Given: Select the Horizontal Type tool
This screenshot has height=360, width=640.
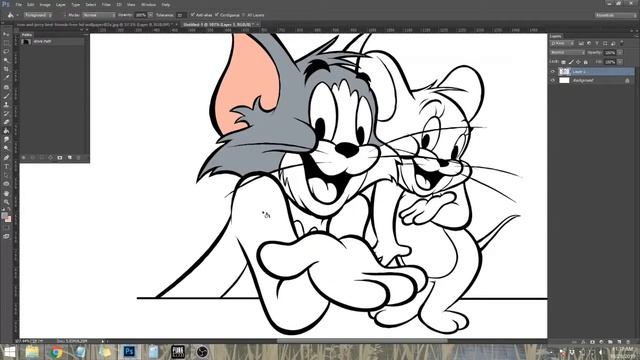Looking at the screenshot, I should [x=6, y=167].
